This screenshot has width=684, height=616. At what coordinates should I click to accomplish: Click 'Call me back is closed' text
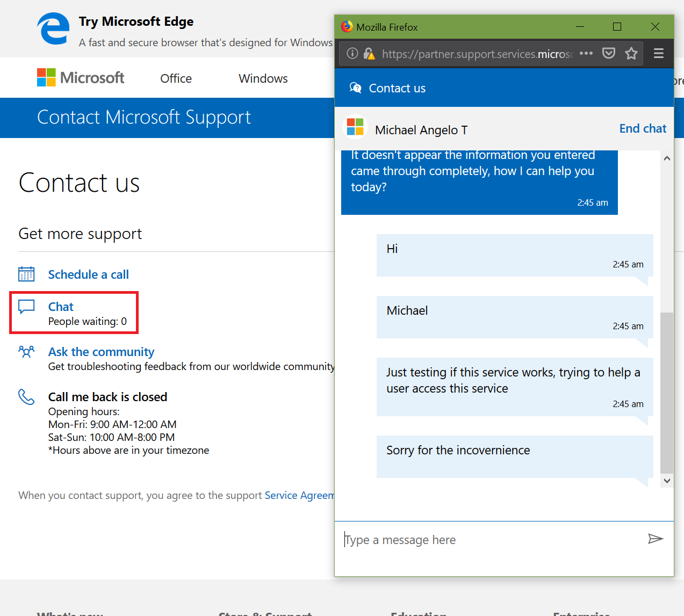point(108,397)
